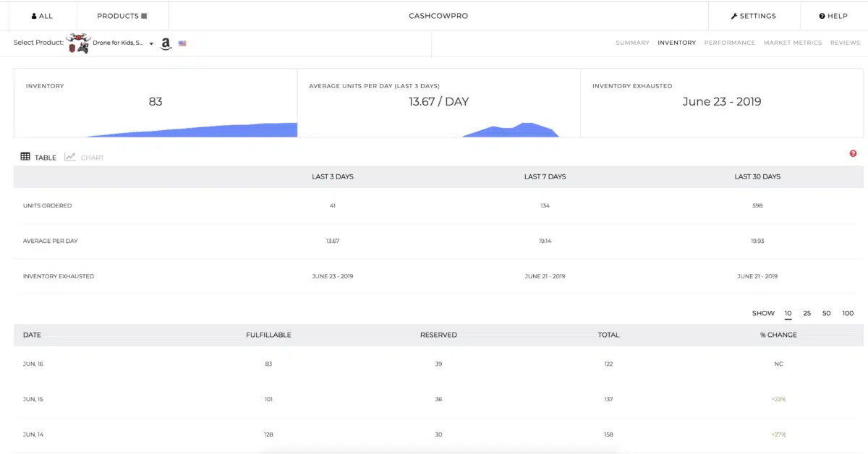Open the Reviews tab
The height and width of the screenshot is (454, 868).
click(845, 43)
